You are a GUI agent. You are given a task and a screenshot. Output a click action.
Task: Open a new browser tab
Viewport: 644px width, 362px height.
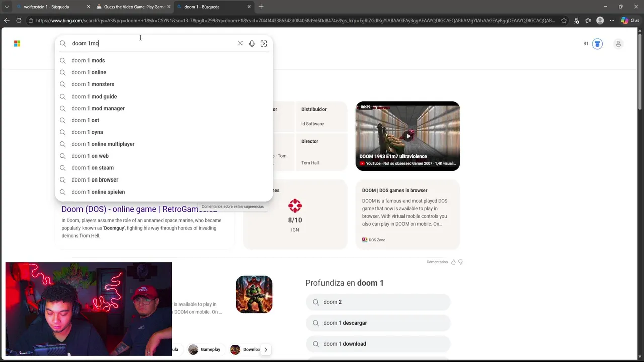pos(261,7)
